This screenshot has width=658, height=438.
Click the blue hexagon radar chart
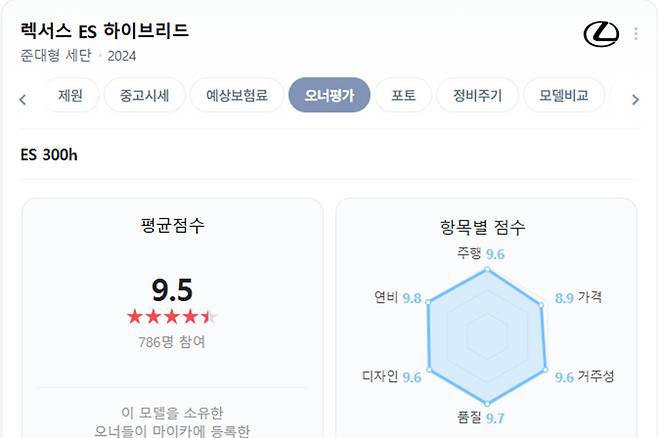487,336
